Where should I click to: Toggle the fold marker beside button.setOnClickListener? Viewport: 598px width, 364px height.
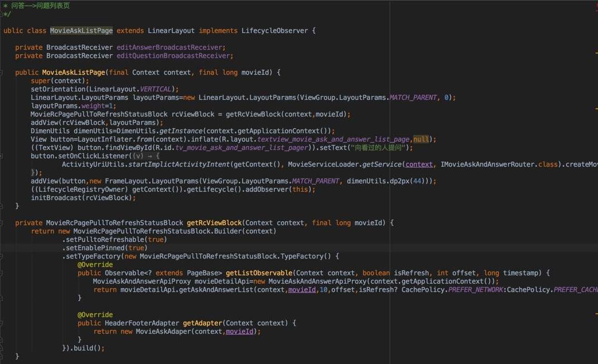point(1,156)
